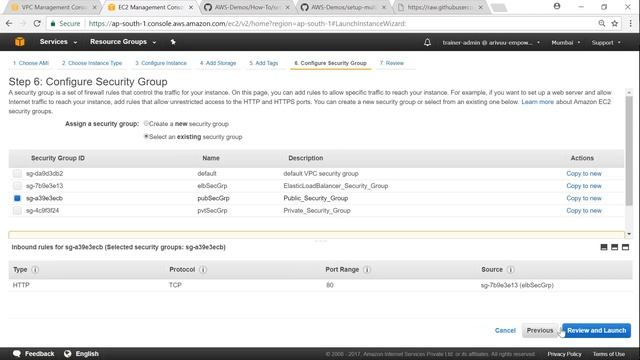
Task: Minimize the inbound rules pane via first layout icon
Action: 604,247
